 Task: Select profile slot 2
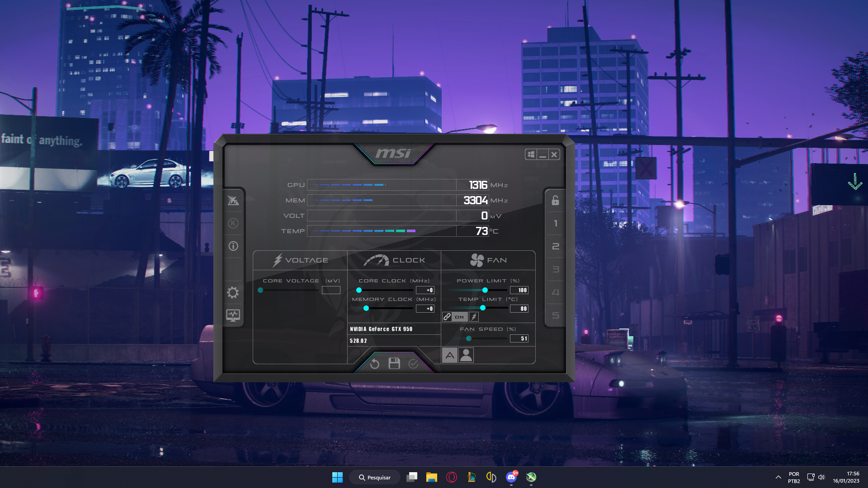(x=556, y=246)
